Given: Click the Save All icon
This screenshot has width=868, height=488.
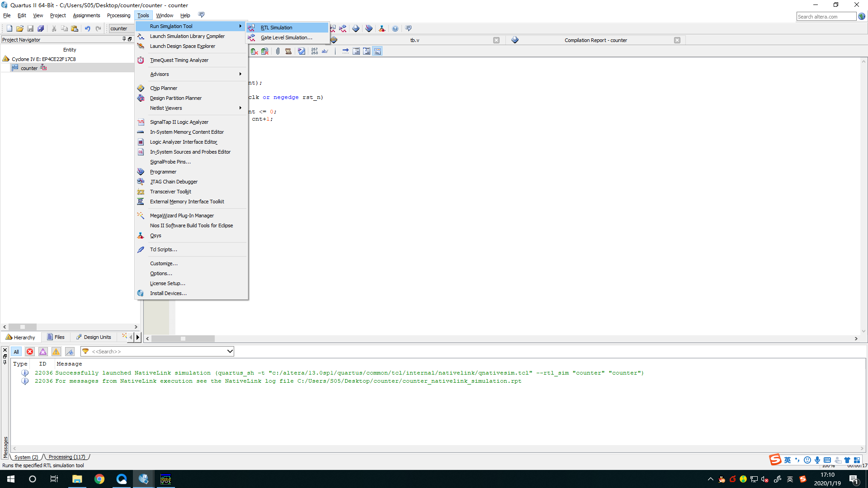Looking at the screenshot, I should click(41, 28).
